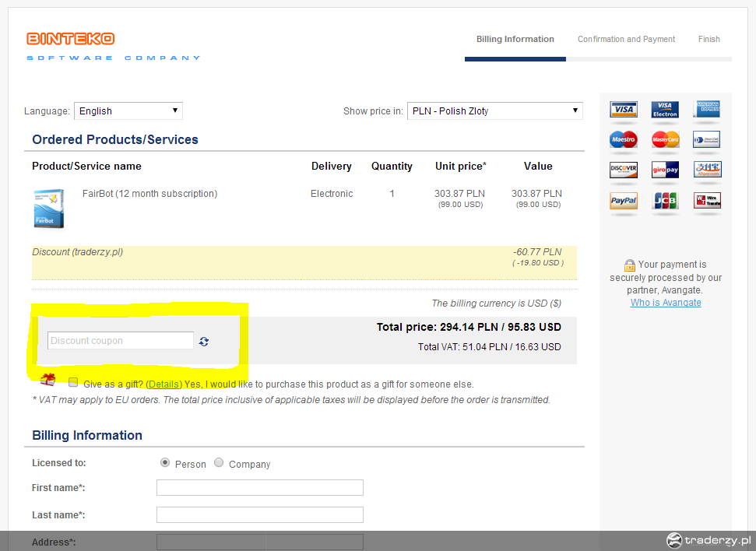
Task: Click into the Last name field
Action: (x=260, y=515)
